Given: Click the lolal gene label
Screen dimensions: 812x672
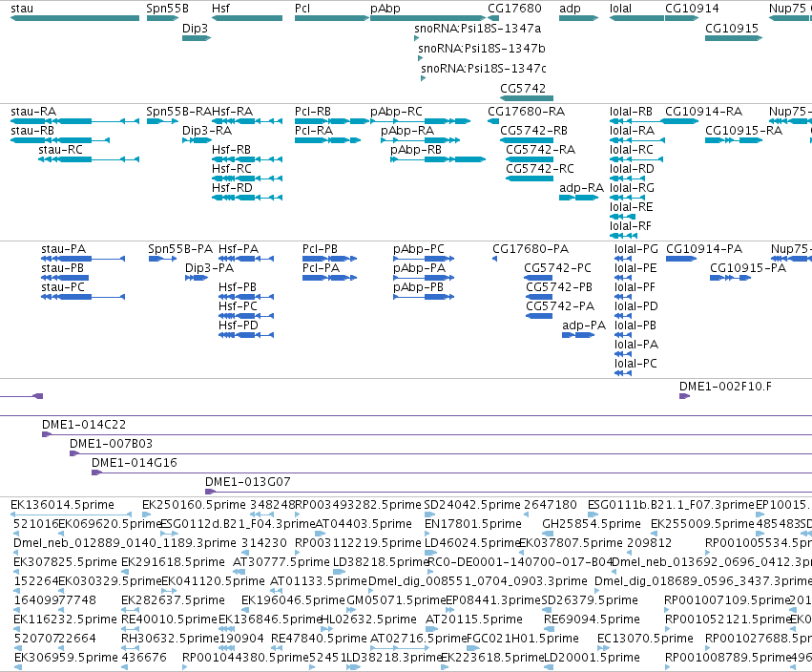Looking at the screenshot, I should [620, 9].
